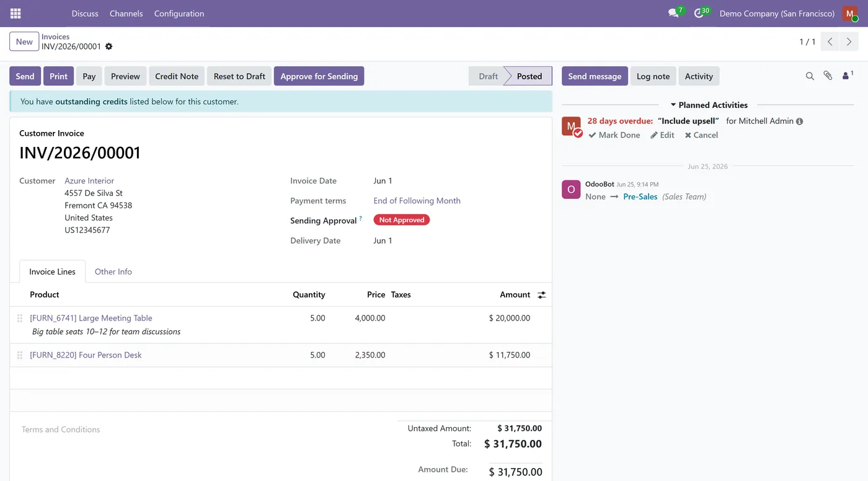Click Amount column header

pos(515,295)
